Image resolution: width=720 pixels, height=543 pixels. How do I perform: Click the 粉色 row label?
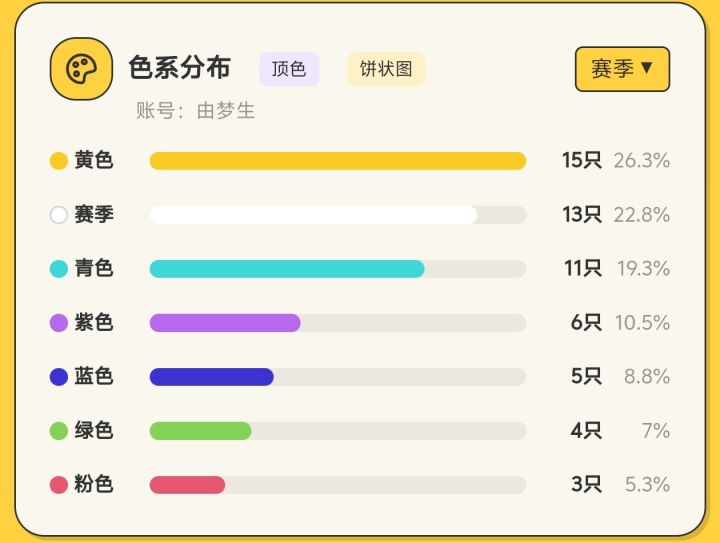[x=94, y=484]
